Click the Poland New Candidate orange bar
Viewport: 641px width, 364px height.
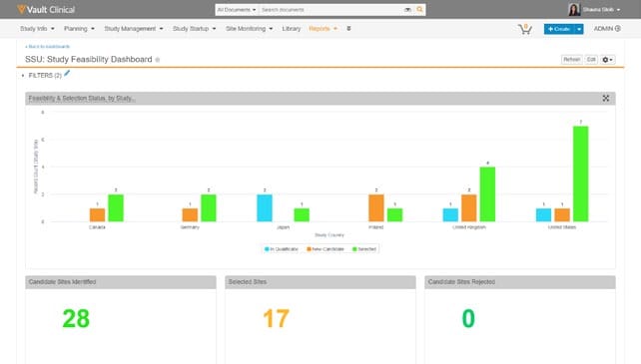click(x=376, y=208)
